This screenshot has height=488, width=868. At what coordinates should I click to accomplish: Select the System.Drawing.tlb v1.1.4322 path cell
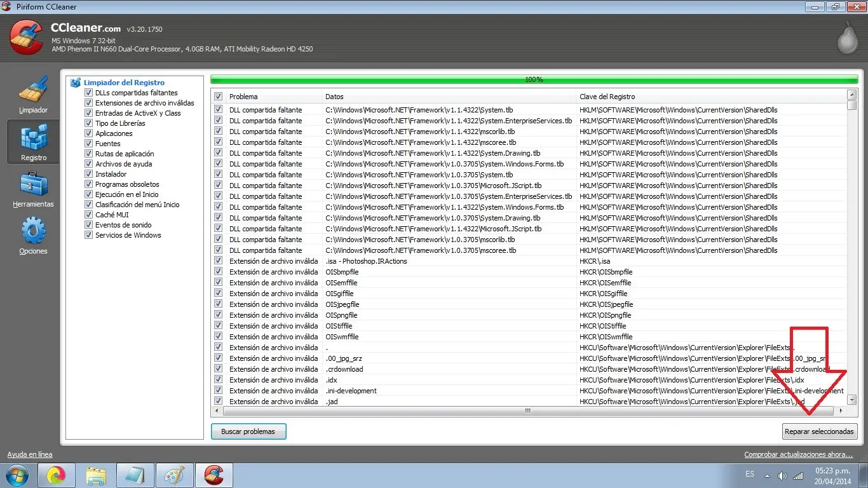coord(433,153)
